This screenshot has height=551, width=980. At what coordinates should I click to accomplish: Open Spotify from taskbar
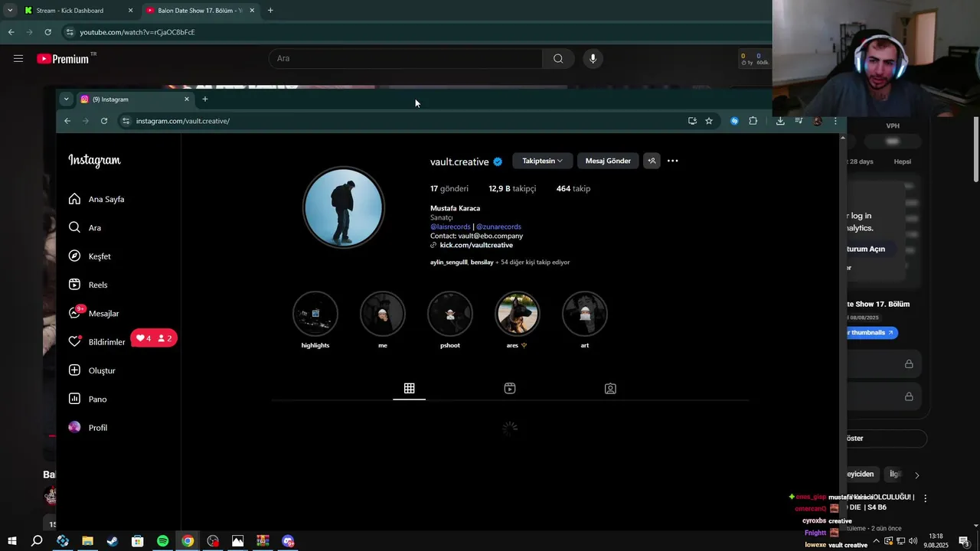162,541
